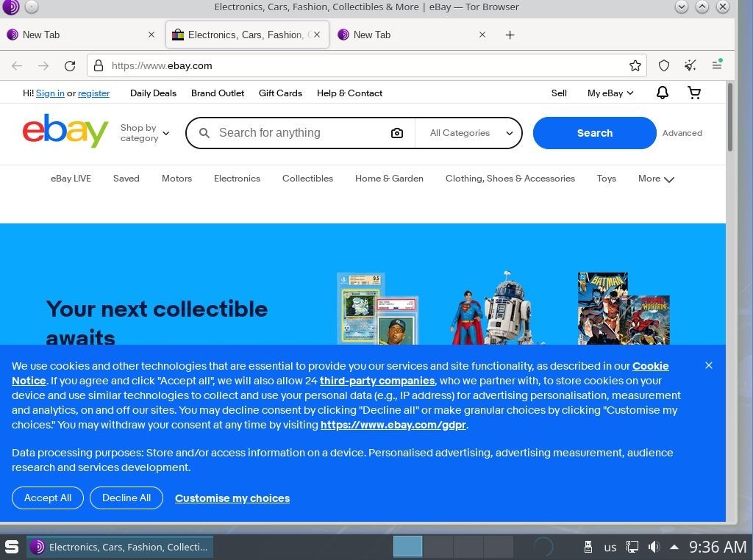The height and width of the screenshot is (560, 753).
Task: Open the ebay.com/gdpr link
Action: [x=393, y=425]
